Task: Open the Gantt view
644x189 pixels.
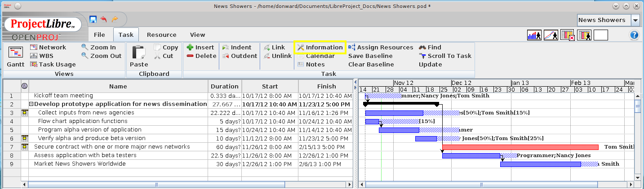Action: tap(16, 57)
